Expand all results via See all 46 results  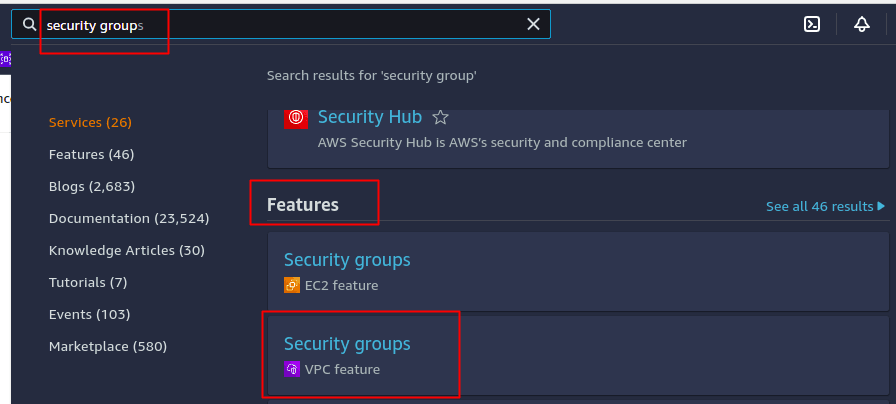825,207
